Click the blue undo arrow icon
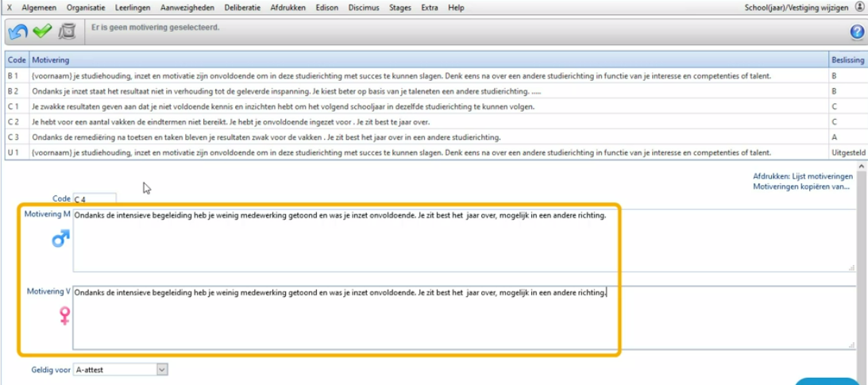Screen dimensions: 868x385 [x=17, y=32]
